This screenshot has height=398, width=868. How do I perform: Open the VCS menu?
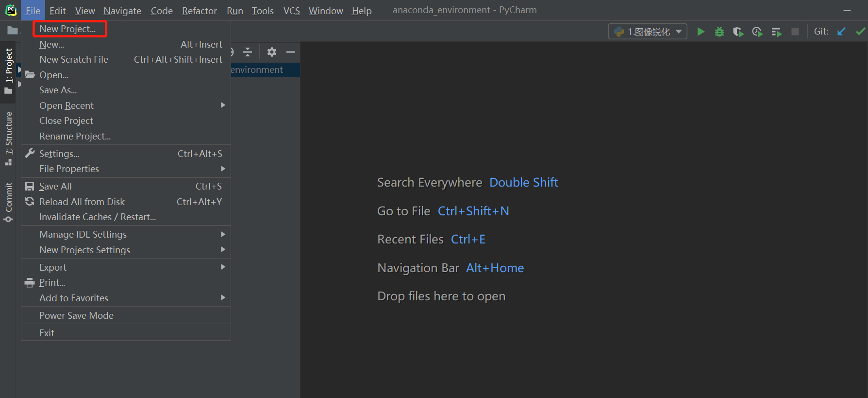point(292,10)
